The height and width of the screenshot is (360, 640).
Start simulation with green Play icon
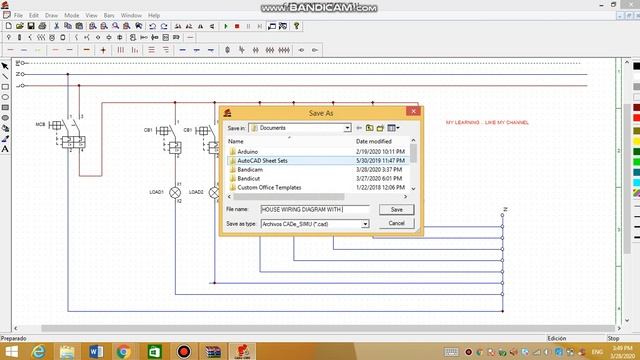click(x=226, y=26)
